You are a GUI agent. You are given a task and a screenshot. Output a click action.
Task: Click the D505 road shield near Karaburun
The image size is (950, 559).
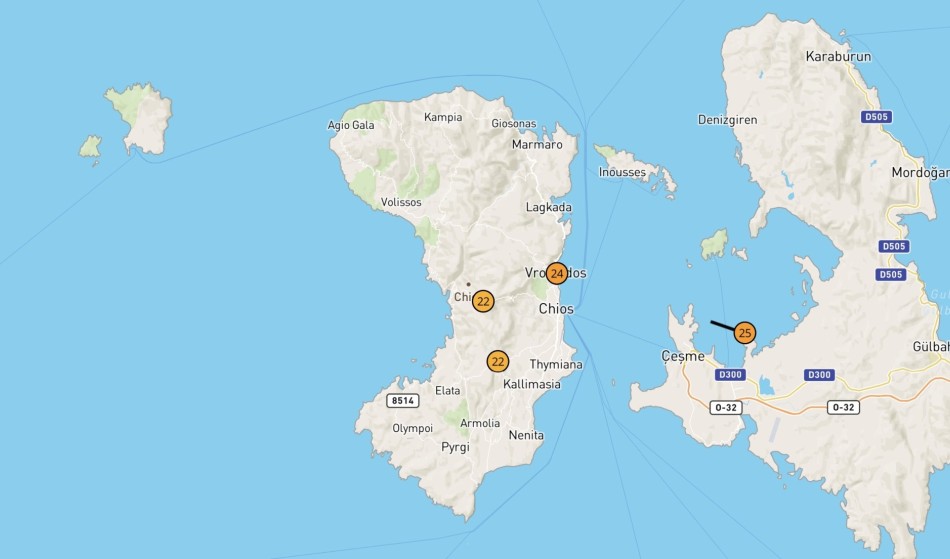click(x=876, y=117)
